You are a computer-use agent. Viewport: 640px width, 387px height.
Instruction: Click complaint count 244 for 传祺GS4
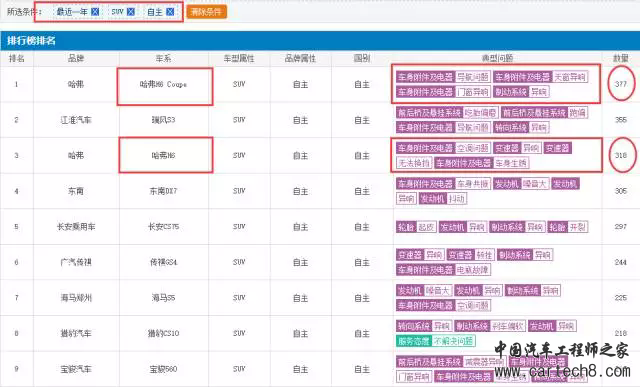coord(620,262)
